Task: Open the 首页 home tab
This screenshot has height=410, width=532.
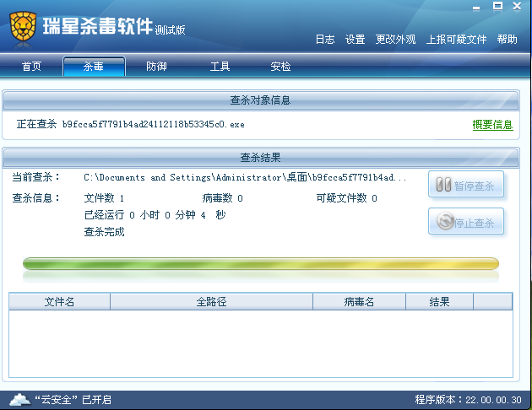Action: 31,67
